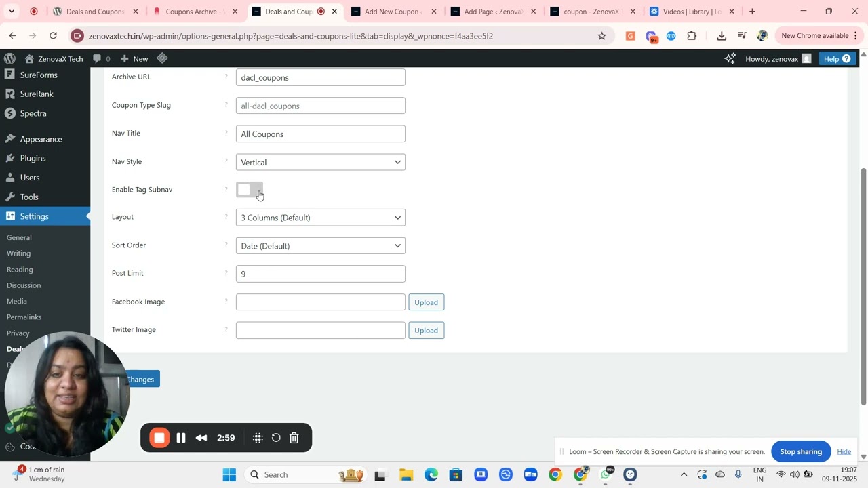Rewind the Loom recording
868x488 pixels.
click(x=201, y=438)
